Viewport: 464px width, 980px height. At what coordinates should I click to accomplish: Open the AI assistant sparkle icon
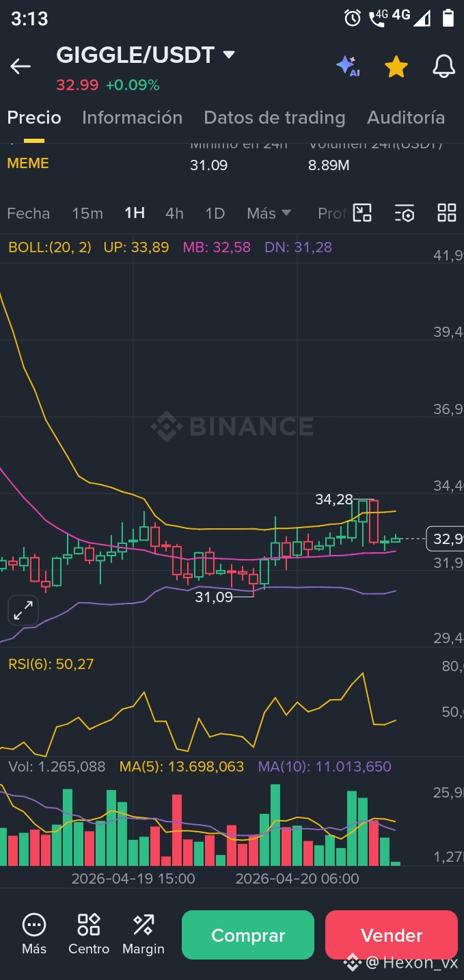click(347, 66)
